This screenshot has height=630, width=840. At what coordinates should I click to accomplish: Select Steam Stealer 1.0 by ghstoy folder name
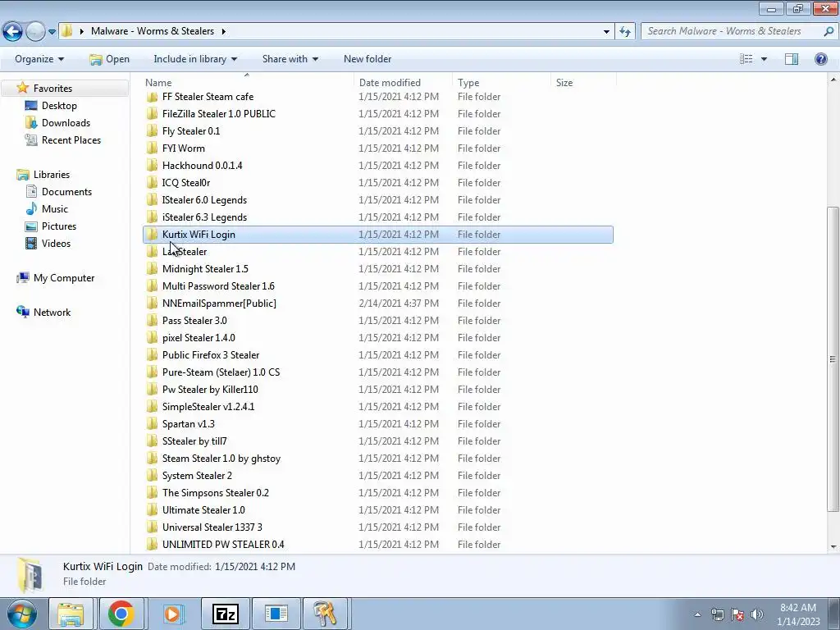(221, 458)
